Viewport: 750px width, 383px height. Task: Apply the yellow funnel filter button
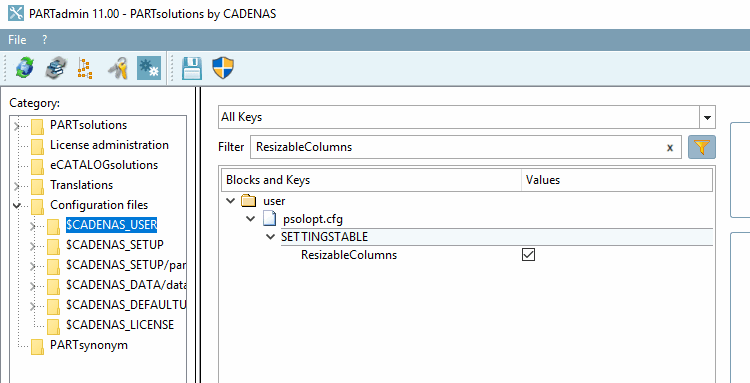coord(702,147)
